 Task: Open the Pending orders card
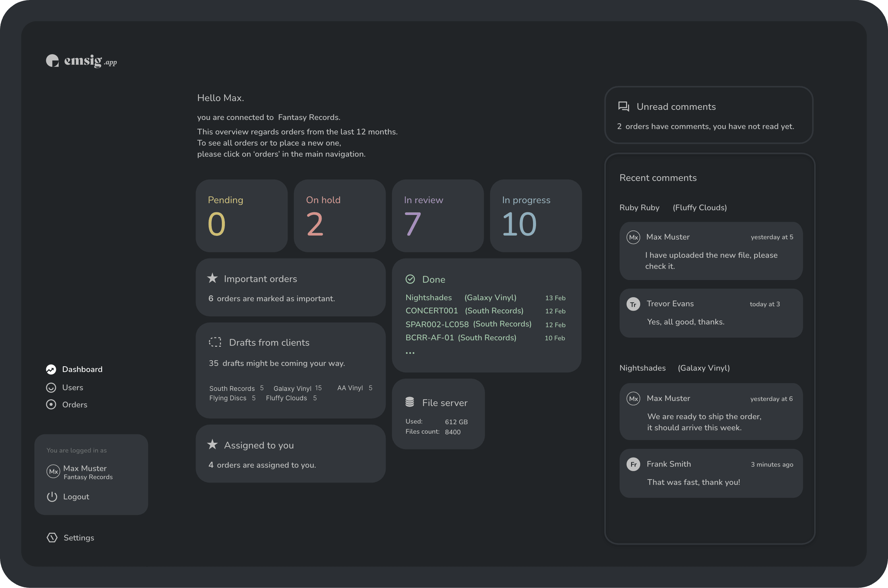click(241, 216)
